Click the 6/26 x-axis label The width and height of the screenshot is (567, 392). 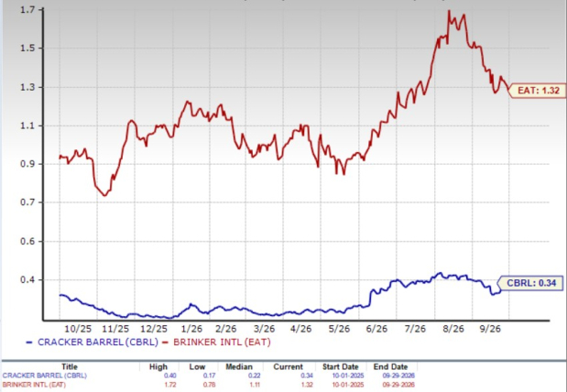click(376, 329)
